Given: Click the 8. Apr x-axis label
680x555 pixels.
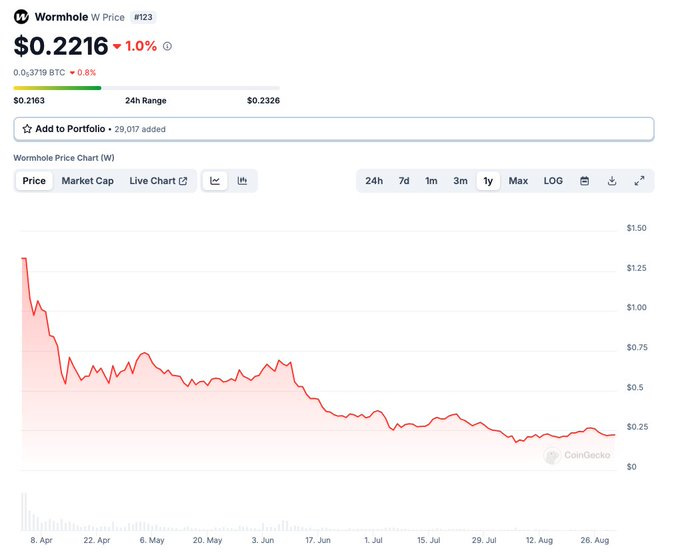Looking at the screenshot, I should coord(42,540).
